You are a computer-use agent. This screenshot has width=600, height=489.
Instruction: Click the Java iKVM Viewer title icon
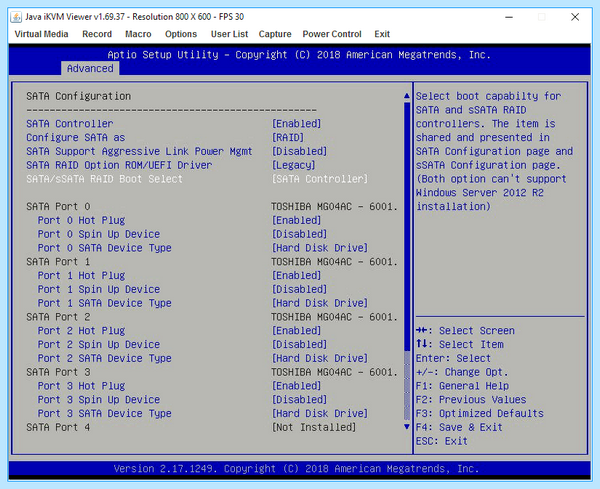click(16, 17)
